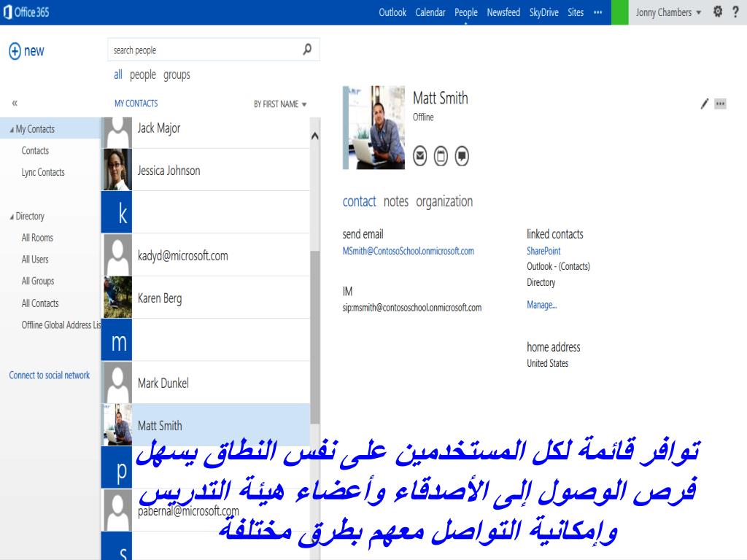Open the SharePoint linked contact
Screen dimensions: 747x560
tap(543, 251)
